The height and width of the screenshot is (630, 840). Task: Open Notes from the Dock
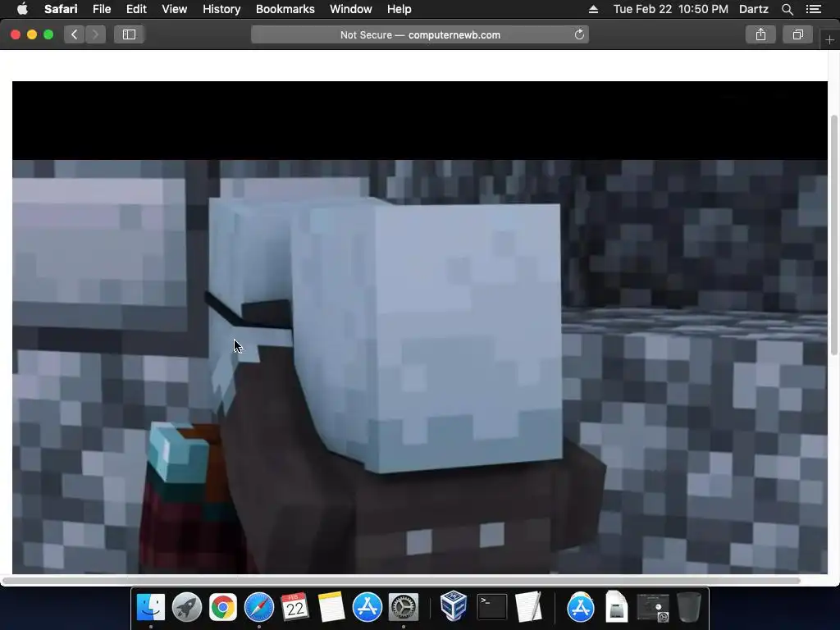pos(331,607)
